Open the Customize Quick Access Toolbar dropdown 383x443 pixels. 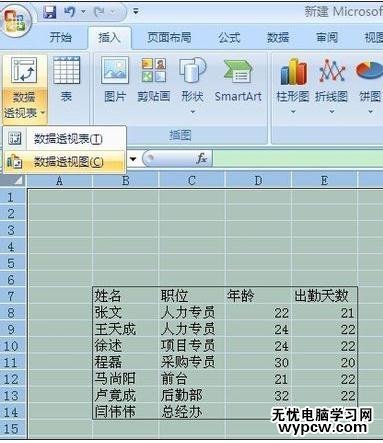coord(135,12)
